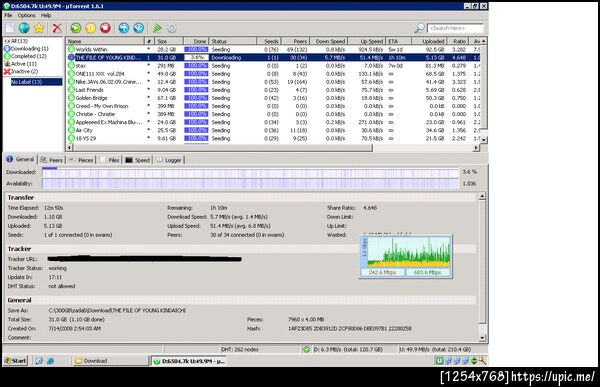
Task: Select Creed - My Own Prison torrent
Action: (273, 106)
